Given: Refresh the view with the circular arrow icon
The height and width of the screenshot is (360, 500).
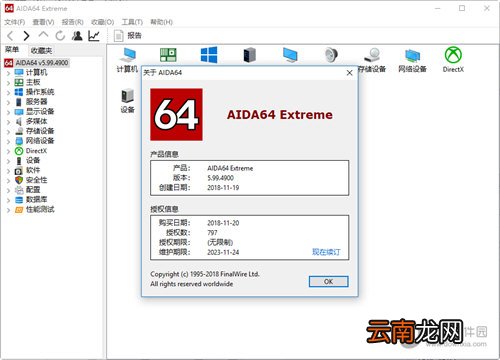Looking at the screenshot, I should (60, 36).
